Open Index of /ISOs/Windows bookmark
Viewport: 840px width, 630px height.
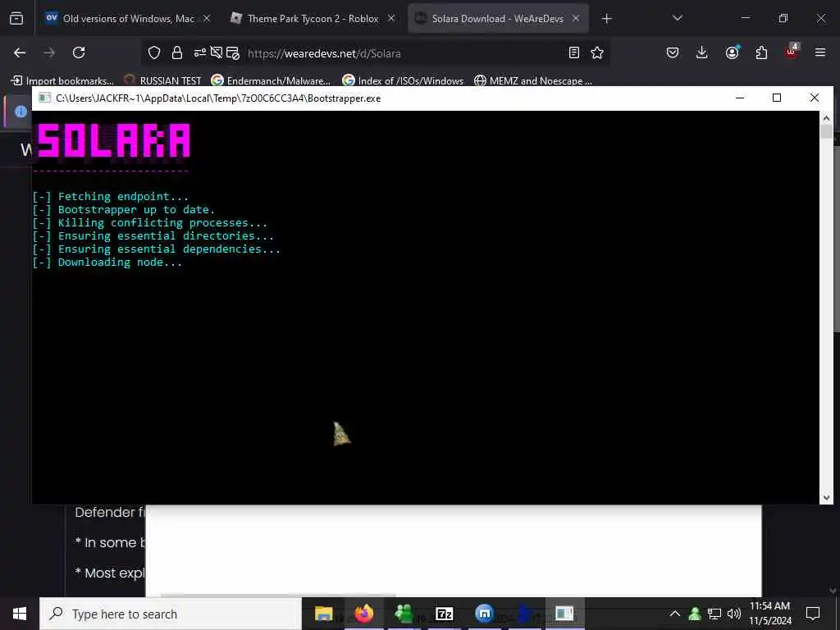pos(403,81)
